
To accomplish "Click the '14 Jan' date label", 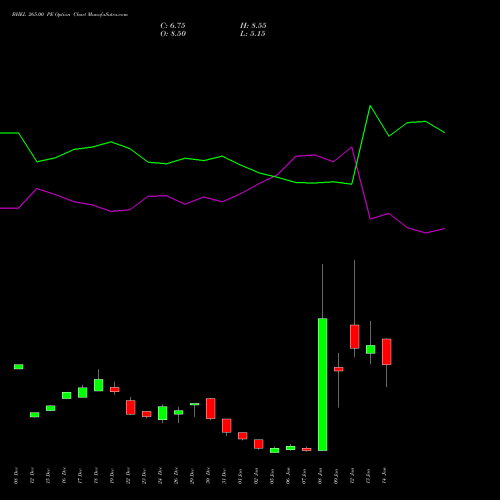I will (x=384, y=476).
